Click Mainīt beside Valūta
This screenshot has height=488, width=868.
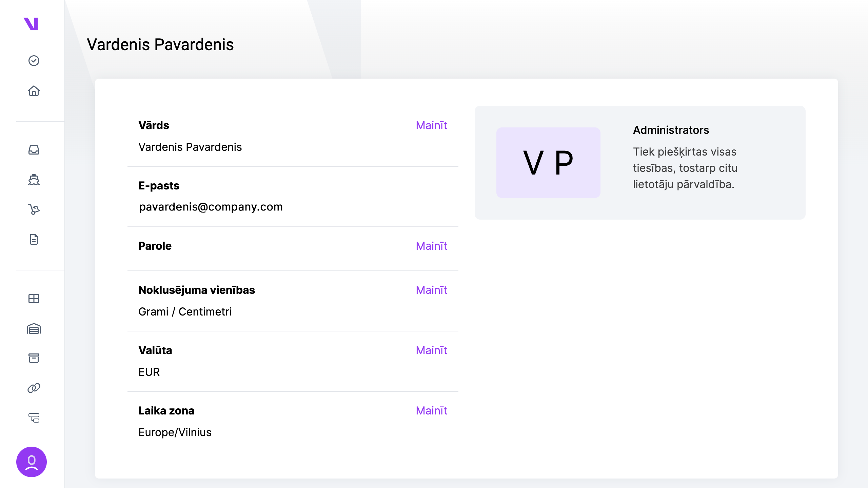pyautogui.click(x=431, y=350)
